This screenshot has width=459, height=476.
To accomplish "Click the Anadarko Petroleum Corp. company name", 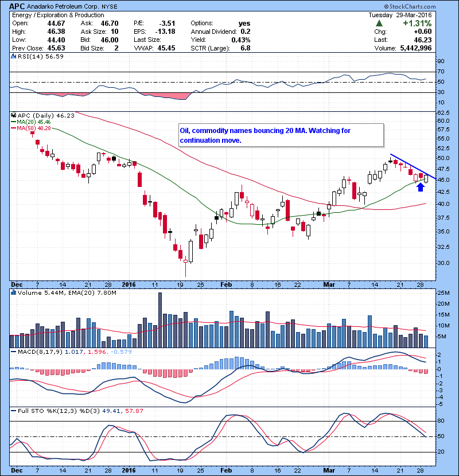I will point(63,6).
